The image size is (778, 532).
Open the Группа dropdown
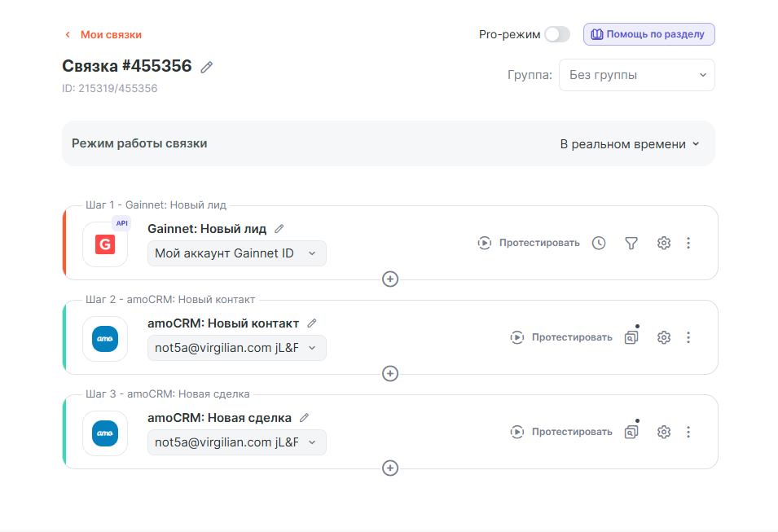[x=636, y=75]
